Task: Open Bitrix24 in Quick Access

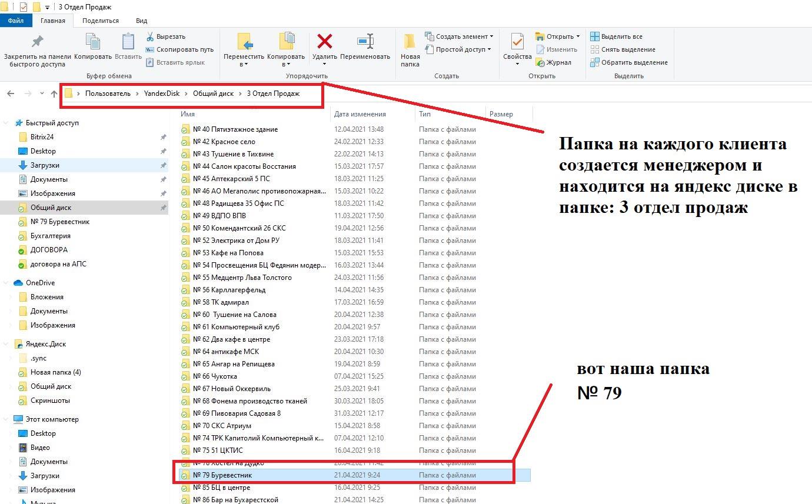Action: click(x=42, y=137)
